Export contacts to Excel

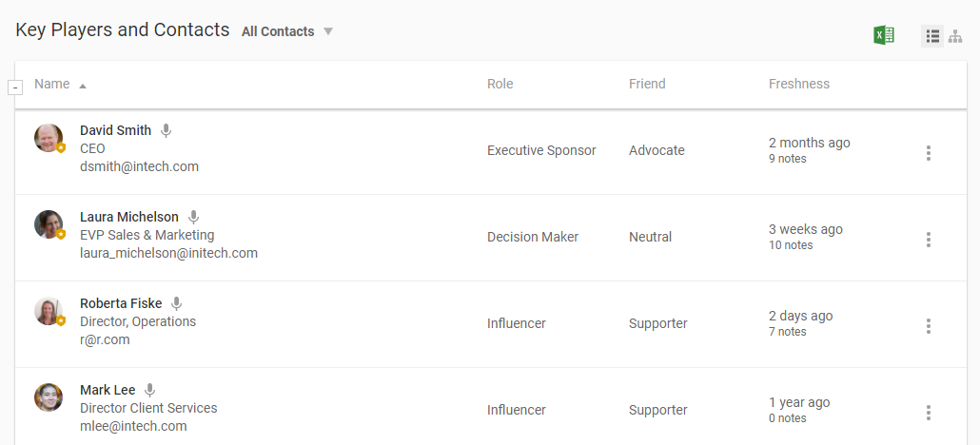(x=884, y=35)
